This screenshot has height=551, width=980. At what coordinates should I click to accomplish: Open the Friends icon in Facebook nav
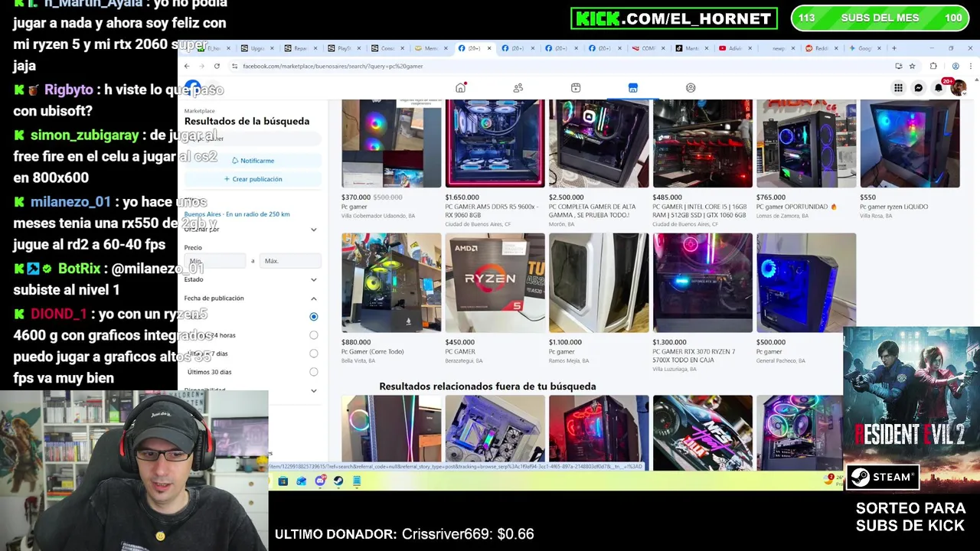tap(518, 88)
